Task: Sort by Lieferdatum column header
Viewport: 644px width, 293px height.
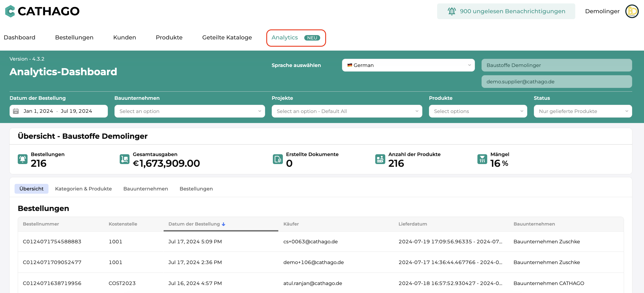Action: pyautogui.click(x=413, y=224)
